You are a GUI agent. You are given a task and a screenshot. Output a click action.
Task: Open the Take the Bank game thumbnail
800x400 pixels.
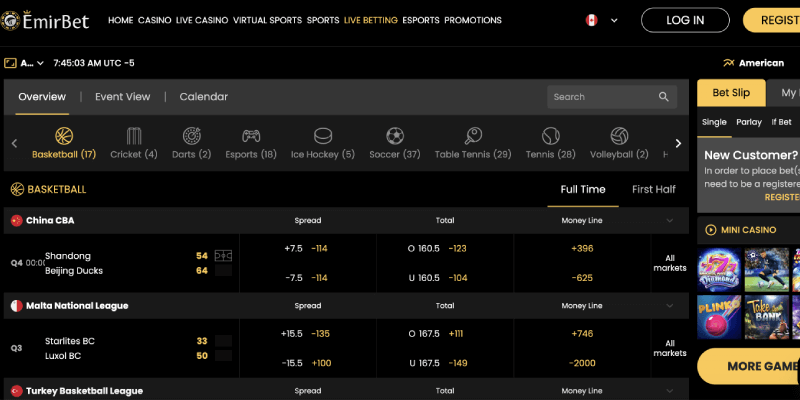pyautogui.click(x=767, y=317)
